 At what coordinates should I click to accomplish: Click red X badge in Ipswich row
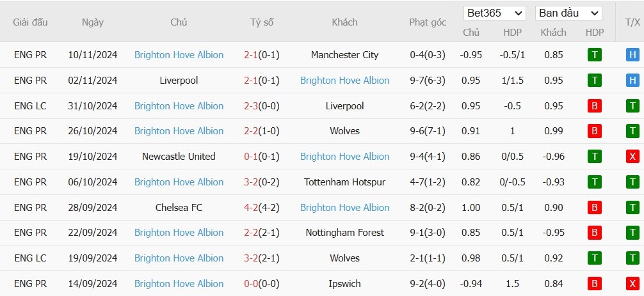pyautogui.click(x=632, y=284)
